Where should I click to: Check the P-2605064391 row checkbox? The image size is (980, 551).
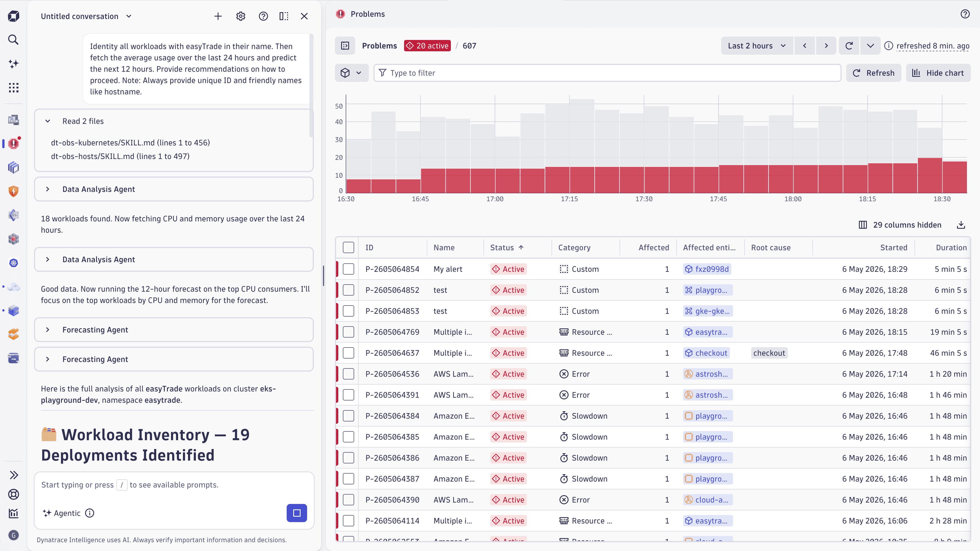(x=349, y=395)
